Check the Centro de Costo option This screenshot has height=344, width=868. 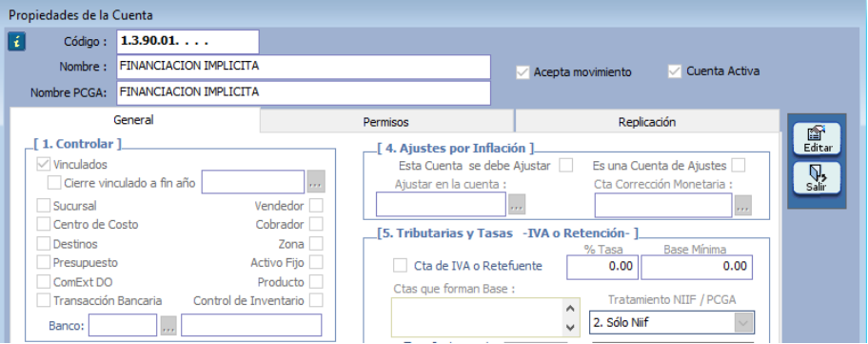point(43,225)
